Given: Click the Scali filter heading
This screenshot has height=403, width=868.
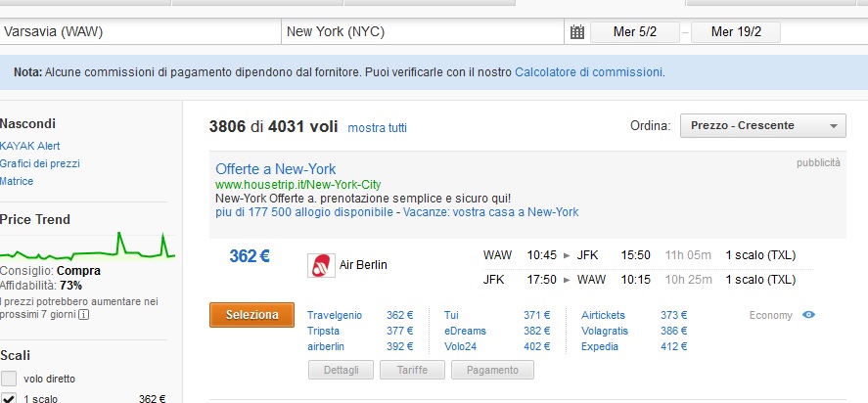Looking at the screenshot, I should click(x=15, y=355).
